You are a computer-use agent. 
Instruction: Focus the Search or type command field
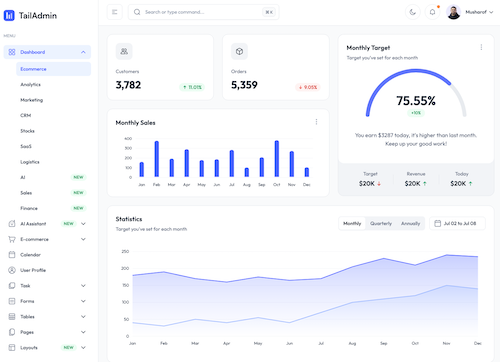tap(204, 12)
